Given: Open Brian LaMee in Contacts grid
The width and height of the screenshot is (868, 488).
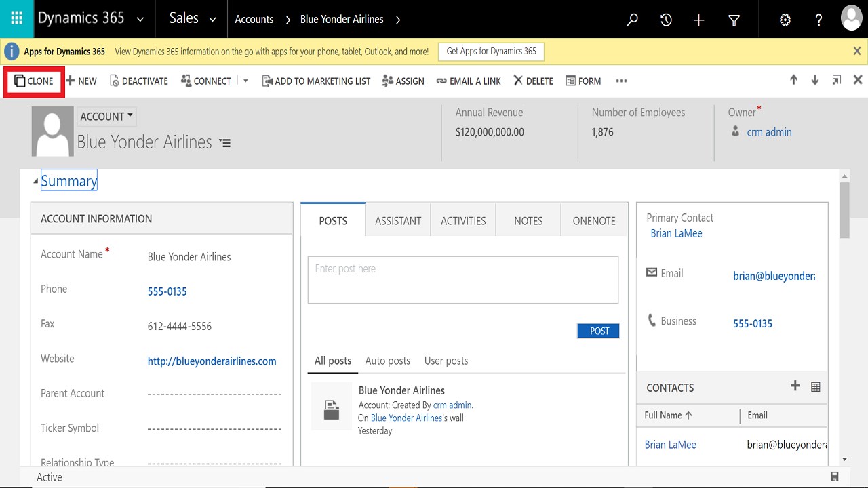Looking at the screenshot, I should pyautogui.click(x=670, y=445).
